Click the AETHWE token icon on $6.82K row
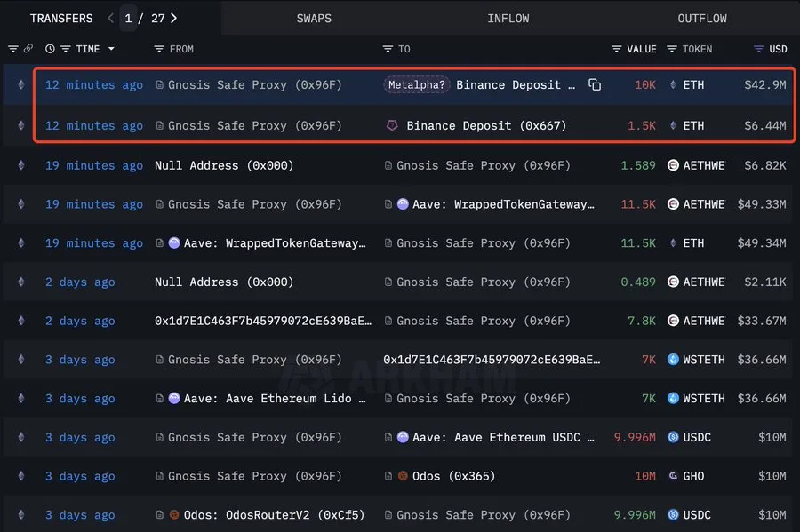The width and height of the screenshot is (800, 532). [673, 165]
